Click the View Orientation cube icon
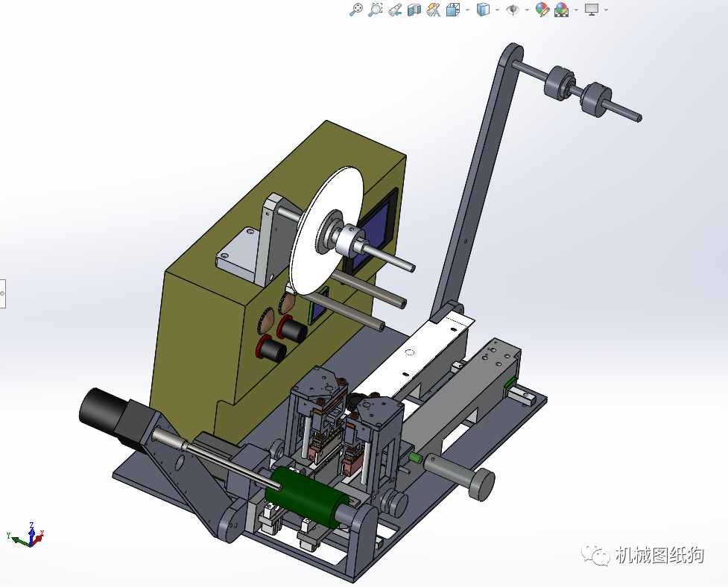 click(x=453, y=10)
